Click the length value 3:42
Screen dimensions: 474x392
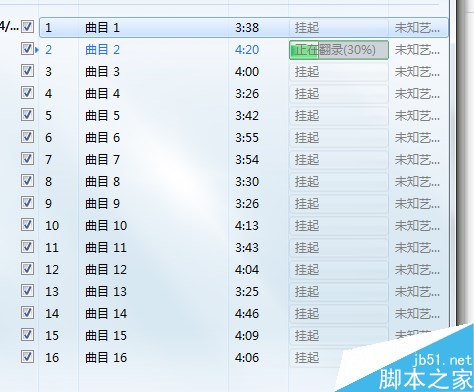pos(247,116)
